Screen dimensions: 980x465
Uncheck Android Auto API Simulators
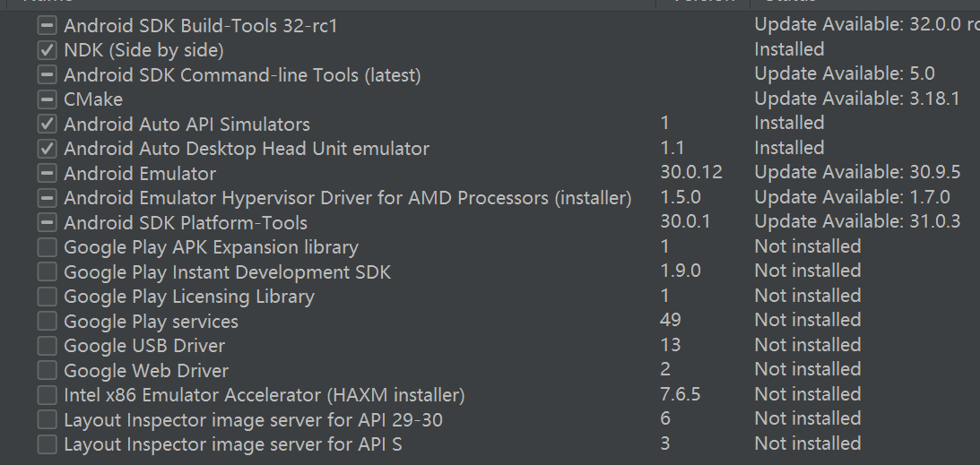point(47,125)
